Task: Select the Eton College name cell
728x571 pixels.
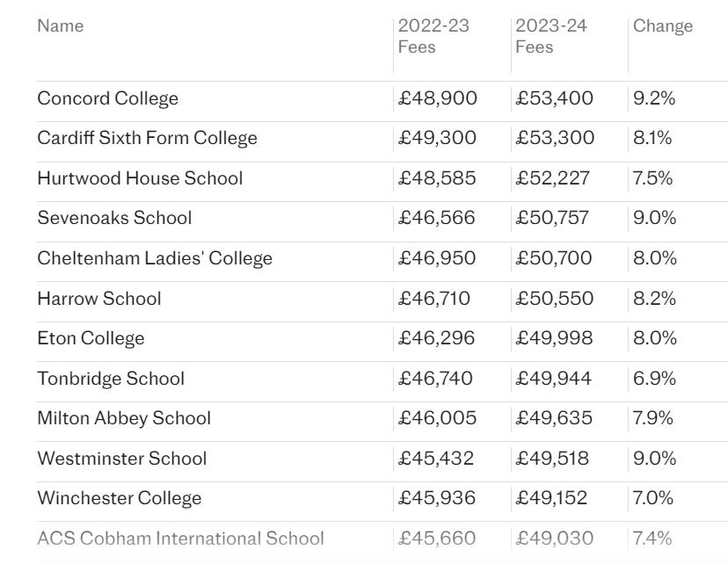Action: coord(91,338)
